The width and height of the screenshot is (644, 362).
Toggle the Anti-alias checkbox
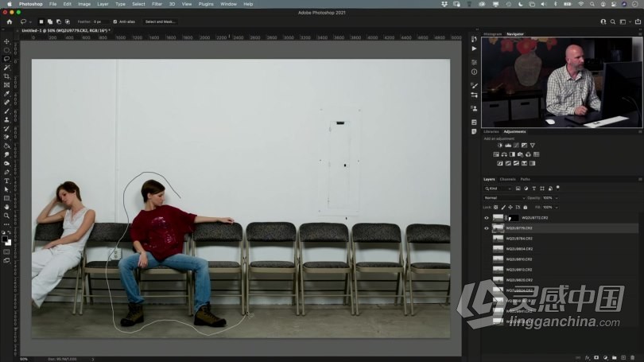[x=114, y=21]
